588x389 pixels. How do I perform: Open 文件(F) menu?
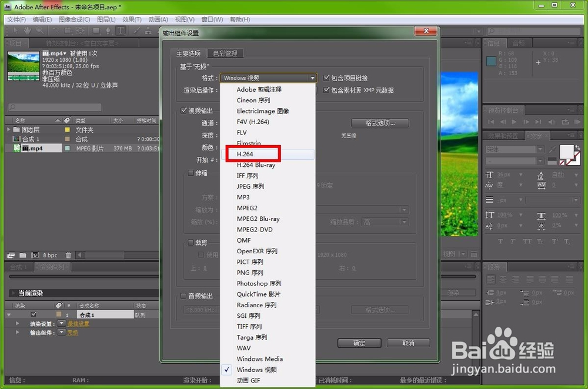[x=16, y=19]
